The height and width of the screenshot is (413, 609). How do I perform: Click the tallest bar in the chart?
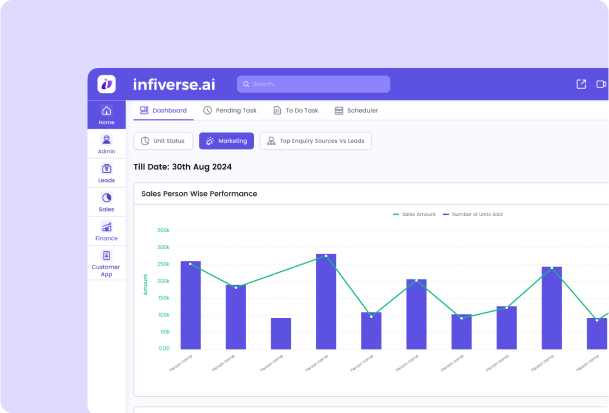coord(326,300)
